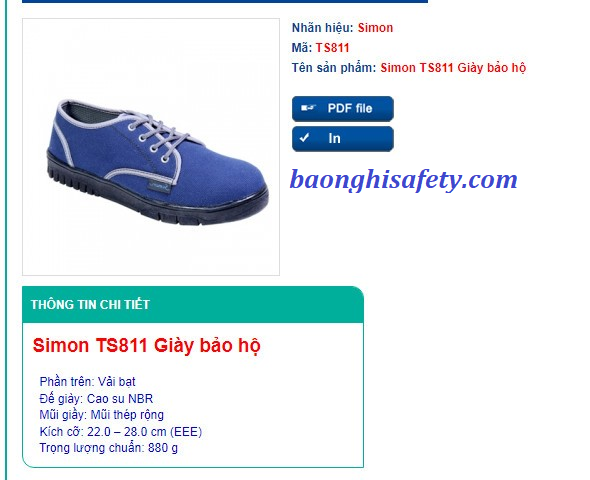Select the TS811 product code text

[332, 48]
